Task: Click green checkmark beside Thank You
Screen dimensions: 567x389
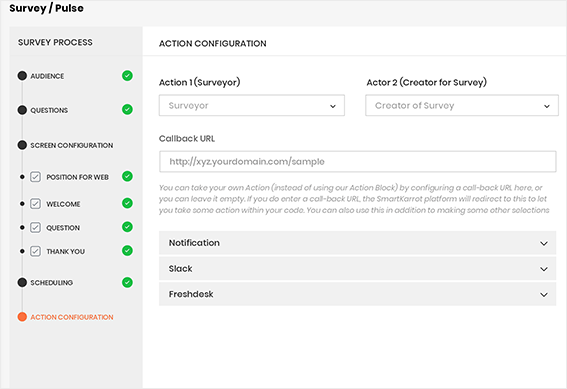Action: point(127,250)
